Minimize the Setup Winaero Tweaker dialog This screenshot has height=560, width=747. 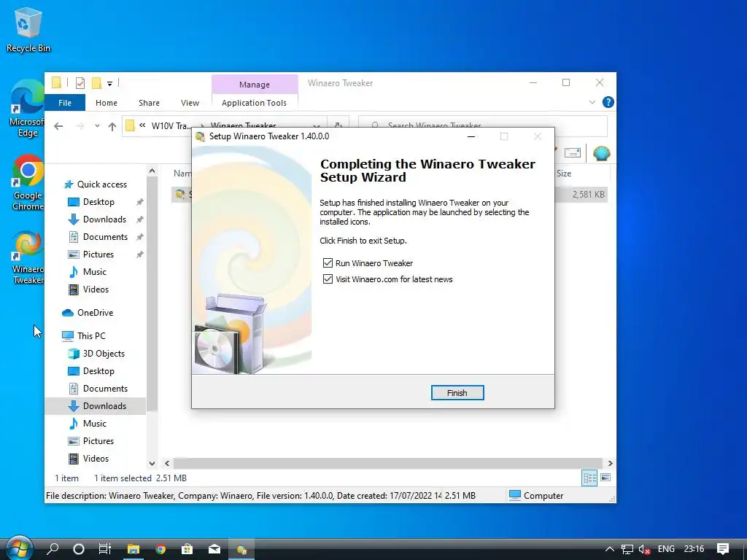coord(471,136)
